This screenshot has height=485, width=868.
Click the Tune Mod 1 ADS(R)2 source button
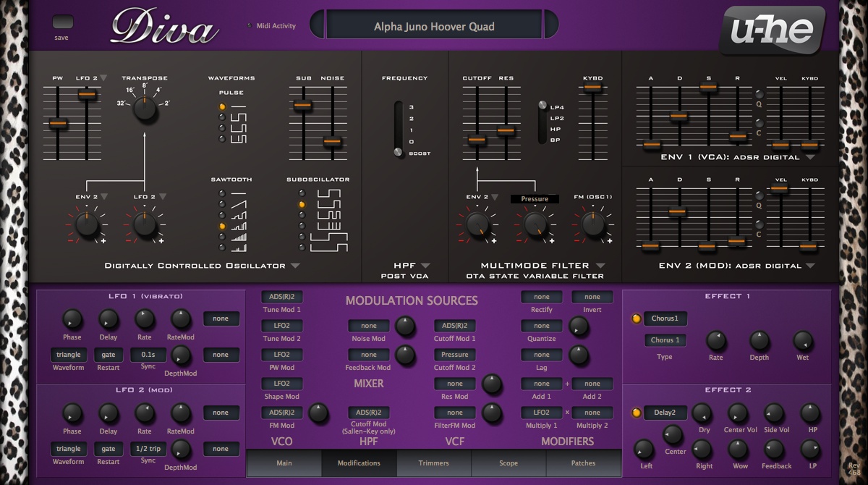[x=282, y=297]
